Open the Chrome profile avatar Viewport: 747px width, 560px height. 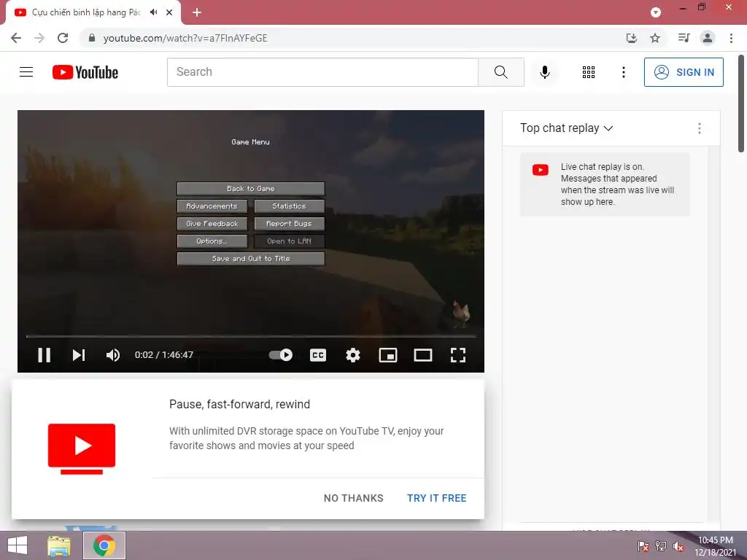tap(708, 38)
